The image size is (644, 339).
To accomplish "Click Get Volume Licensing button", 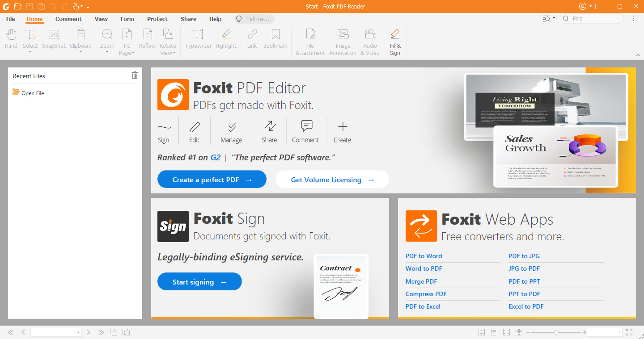I will 332,180.
